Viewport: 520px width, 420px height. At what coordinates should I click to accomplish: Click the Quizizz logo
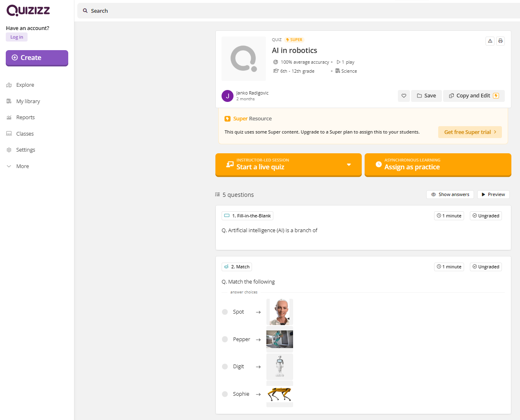click(28, 10)
